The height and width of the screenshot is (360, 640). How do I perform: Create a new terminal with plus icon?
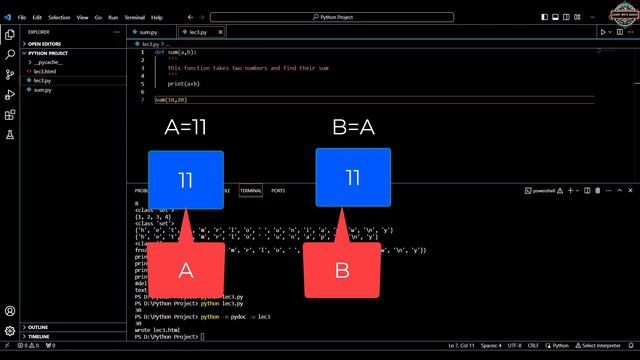(571, 191)
